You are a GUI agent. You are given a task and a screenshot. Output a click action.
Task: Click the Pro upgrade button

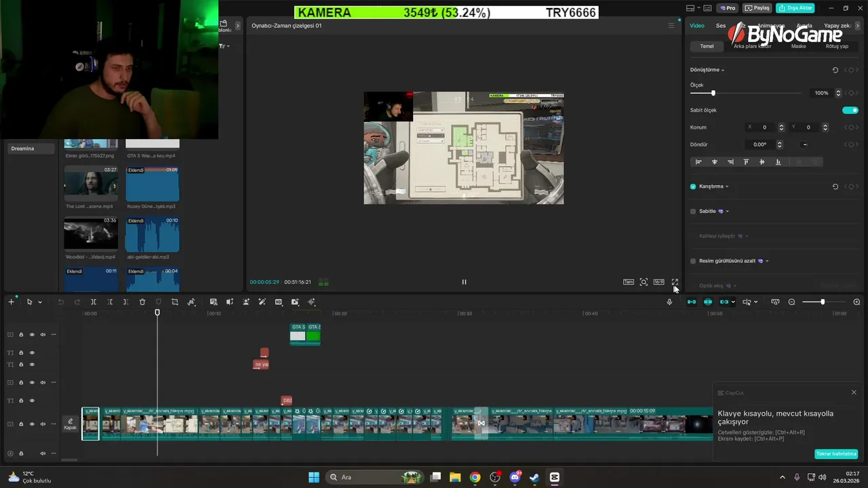pyautogui.click(x=728, y=8)
